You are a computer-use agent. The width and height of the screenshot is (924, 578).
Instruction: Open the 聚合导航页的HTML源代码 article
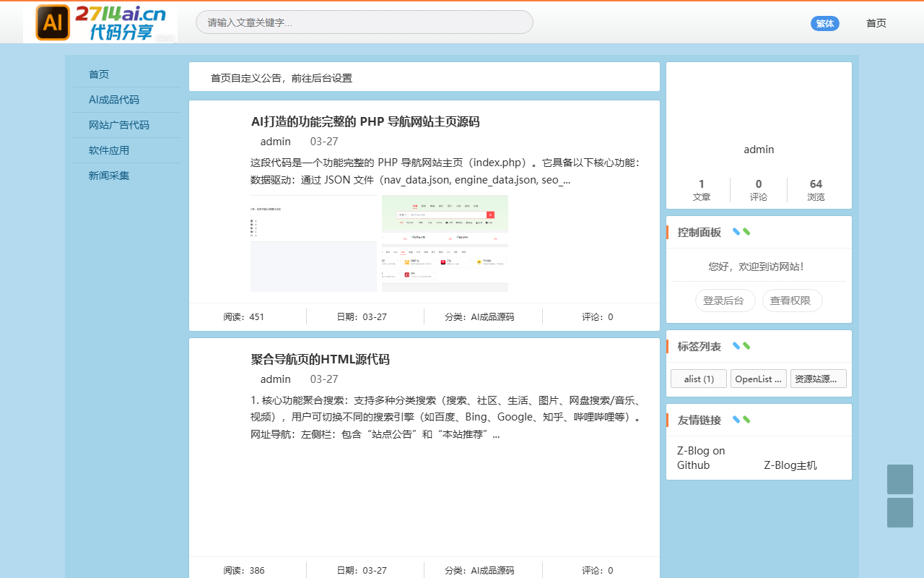click(321, 359)
